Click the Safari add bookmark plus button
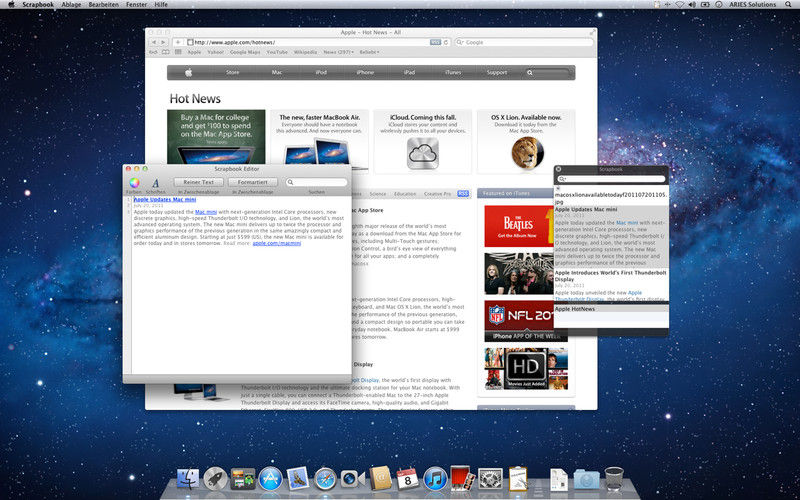Viewport: 800px width, 500px height. point(178,42)
